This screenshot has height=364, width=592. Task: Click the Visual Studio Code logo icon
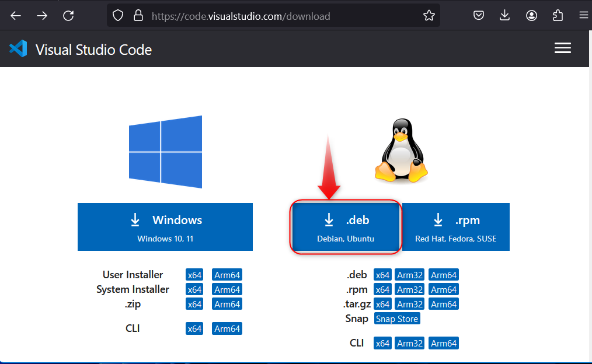pos(18,49)
